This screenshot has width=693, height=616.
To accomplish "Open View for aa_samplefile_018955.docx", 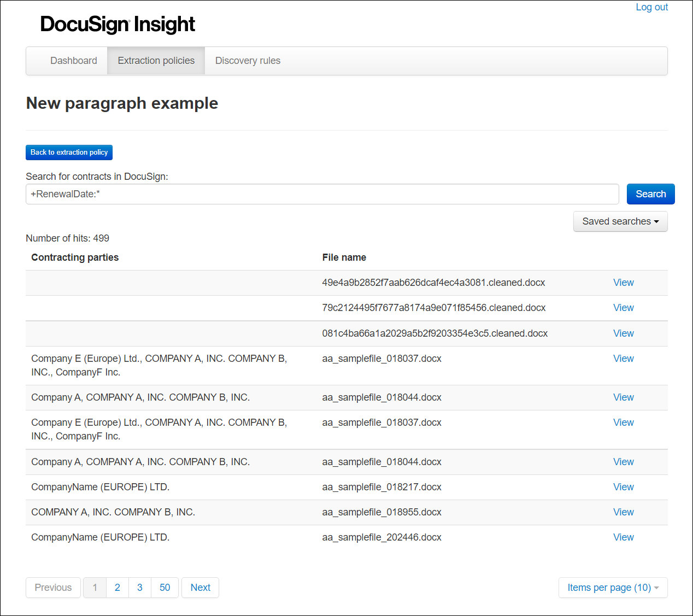I will coord(623,512).
